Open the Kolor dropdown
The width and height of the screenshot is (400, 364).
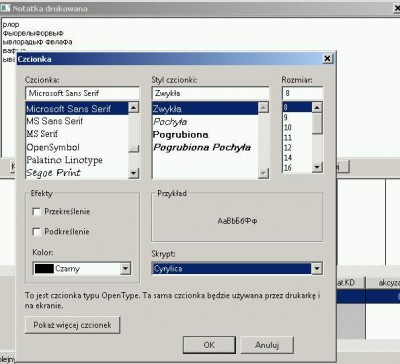coord(125,268)
